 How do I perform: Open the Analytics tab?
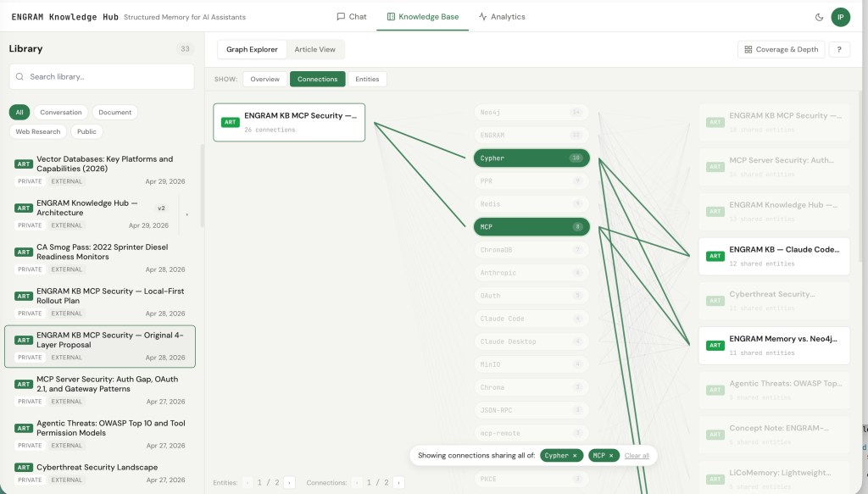(x=502, y=17)
